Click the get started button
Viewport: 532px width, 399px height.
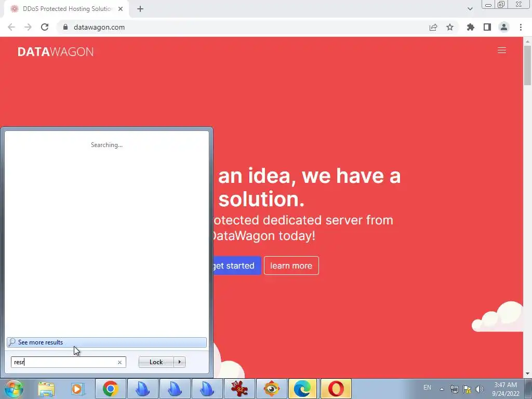(x=237, y=265)
